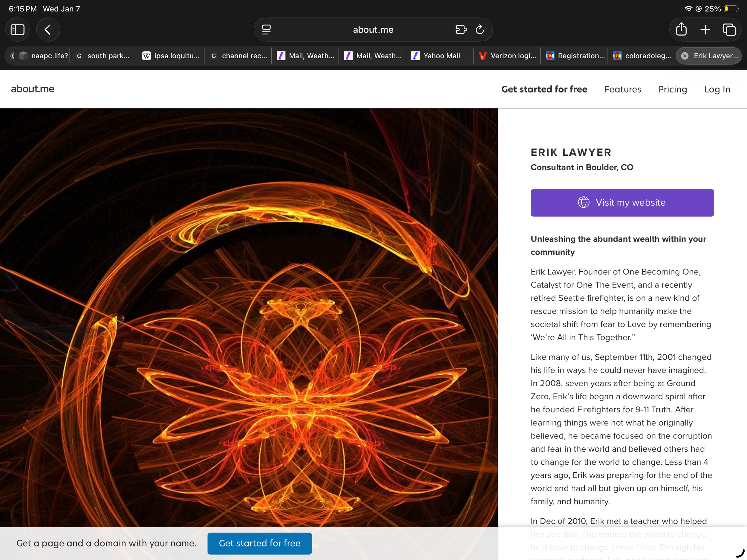Select the south park tab
Image resolution: width=747 pixels, height=560 pixels.
point(103,56)
